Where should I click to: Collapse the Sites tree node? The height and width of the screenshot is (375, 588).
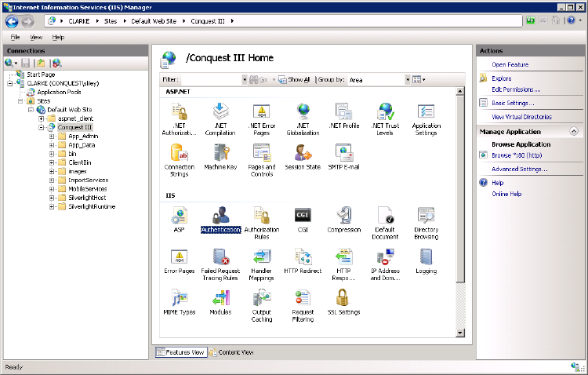pos(21,101)
